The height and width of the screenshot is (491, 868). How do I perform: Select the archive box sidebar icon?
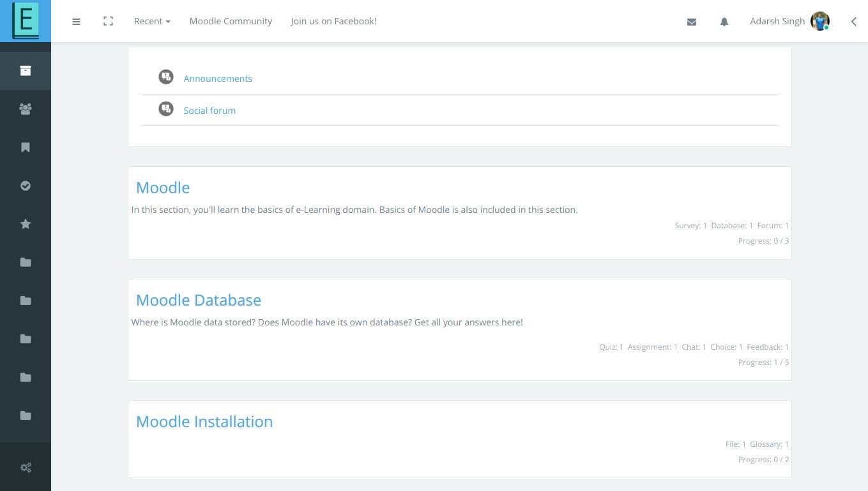click(x=26, y=70)
